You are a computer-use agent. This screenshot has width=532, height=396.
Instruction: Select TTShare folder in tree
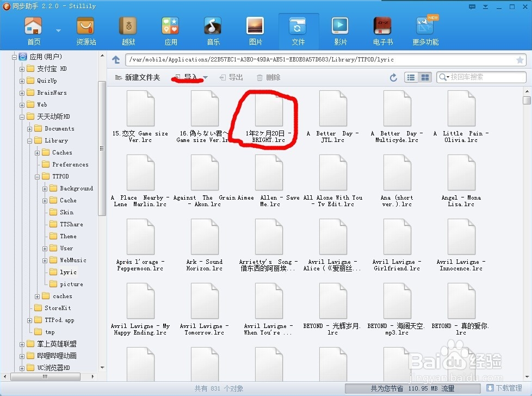(x=66, y=224)
